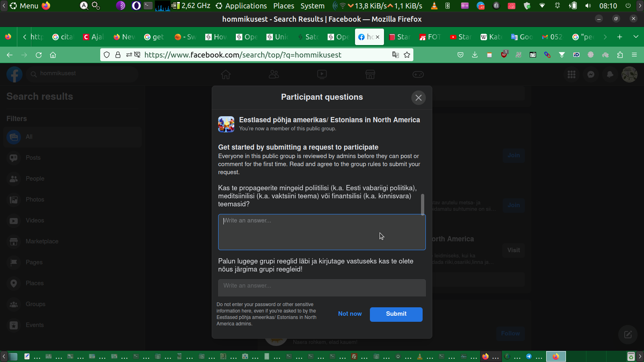Submit the participant questions form
This screenshot has width=644, height=362.
396,314
